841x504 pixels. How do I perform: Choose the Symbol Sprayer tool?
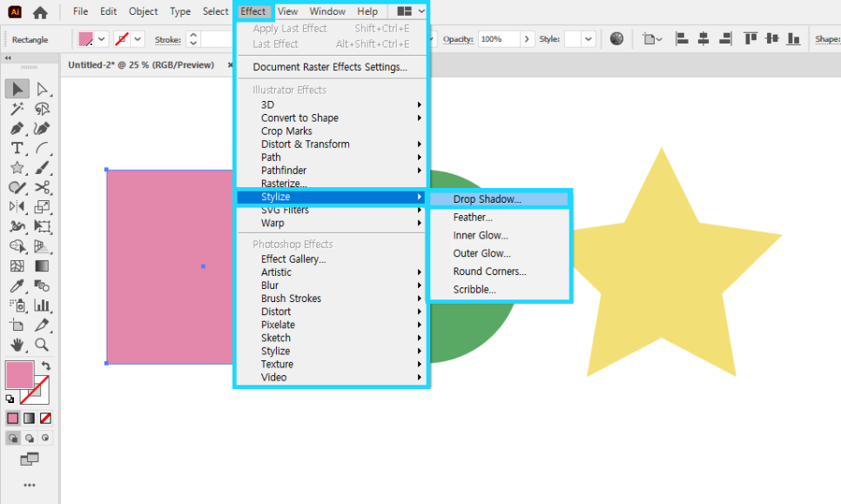coord(17,306)
